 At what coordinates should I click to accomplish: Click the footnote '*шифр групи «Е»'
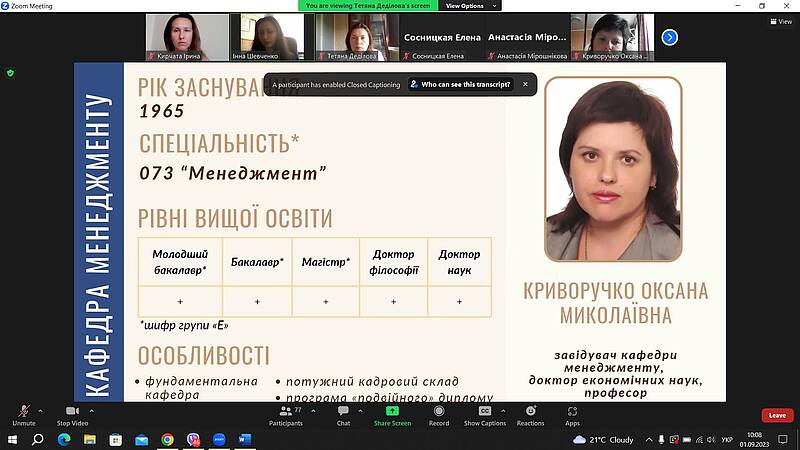point(184,325)
